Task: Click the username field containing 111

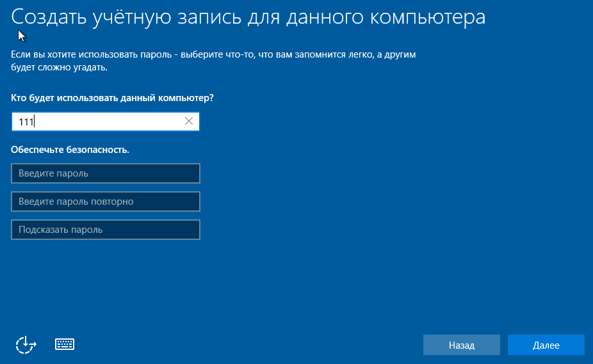Action: [106, 122]
